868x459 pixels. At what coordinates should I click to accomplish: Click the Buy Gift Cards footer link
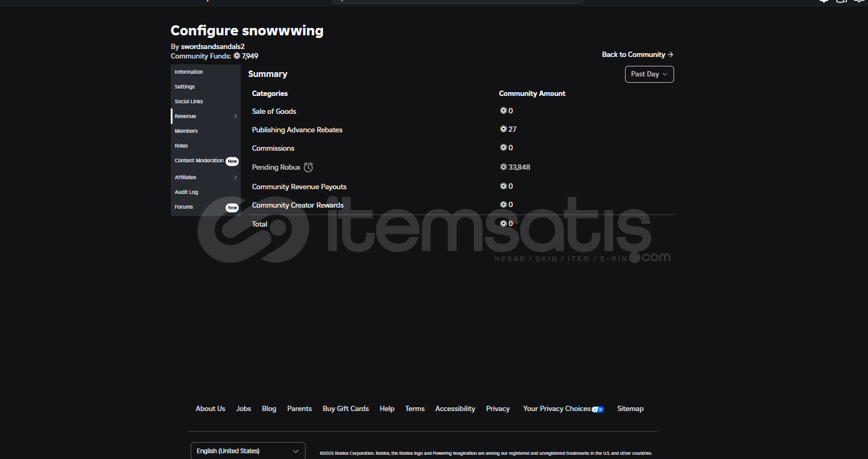(346, 408)
